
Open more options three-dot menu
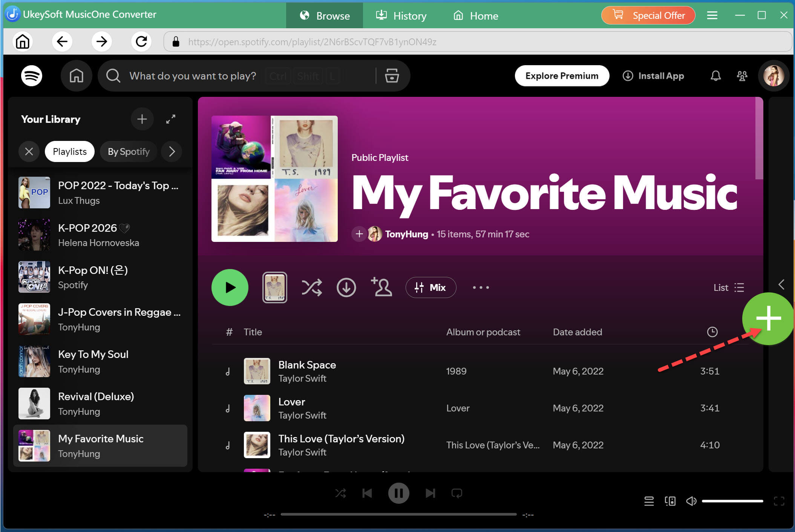(x=481, y=287)
